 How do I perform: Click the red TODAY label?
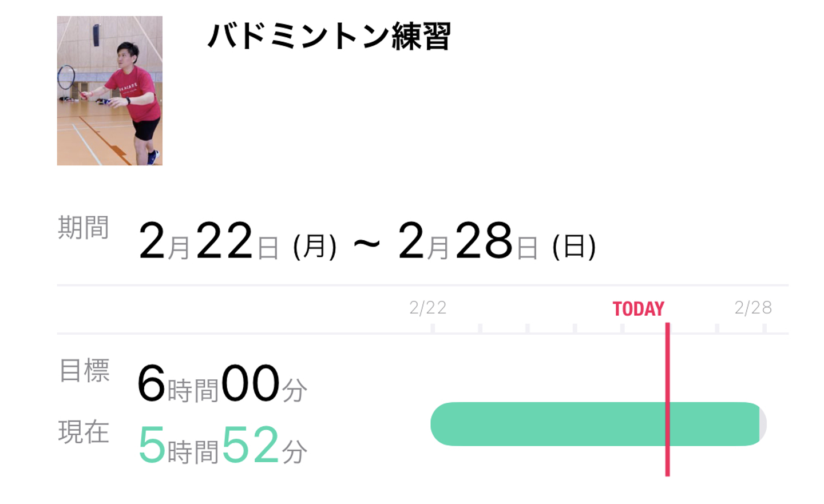[x=638, y=309]
